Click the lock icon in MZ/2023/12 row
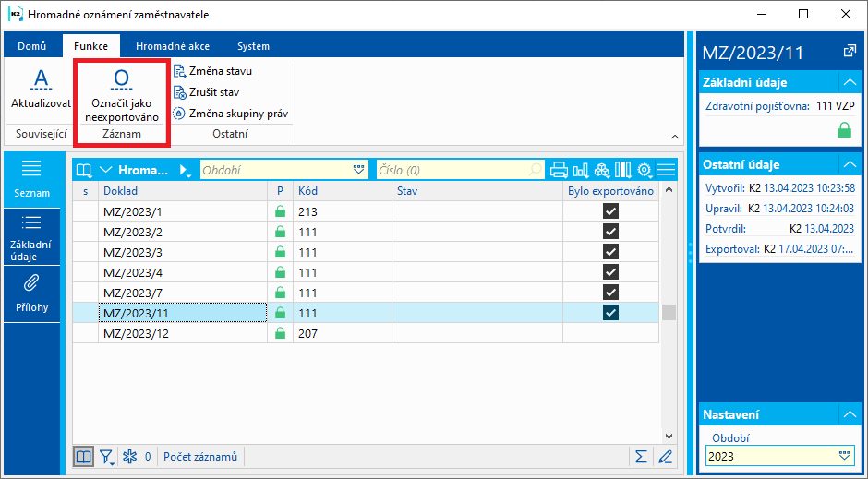Viewport: 868px width, 479px height. click(280, 333)
